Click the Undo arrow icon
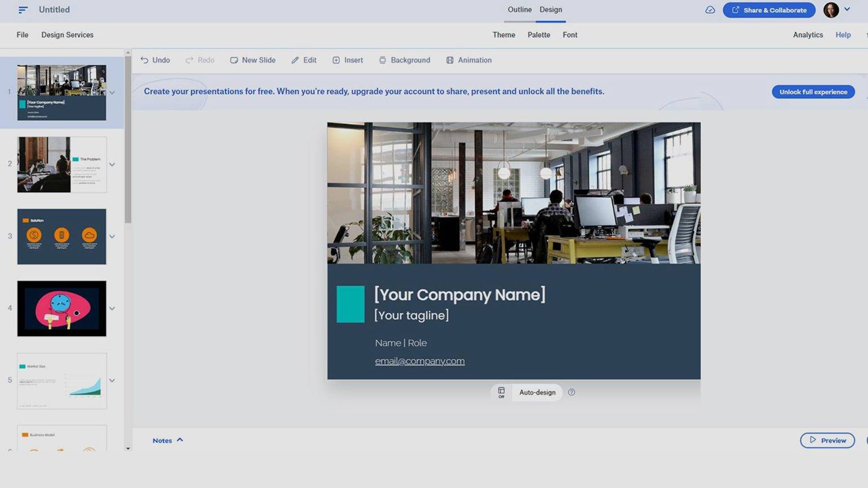The height and width of the screenshot is (488, 868). (144, 60)
